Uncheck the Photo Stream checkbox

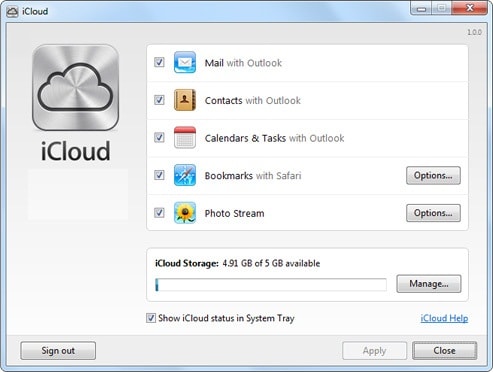coord(159,213)
